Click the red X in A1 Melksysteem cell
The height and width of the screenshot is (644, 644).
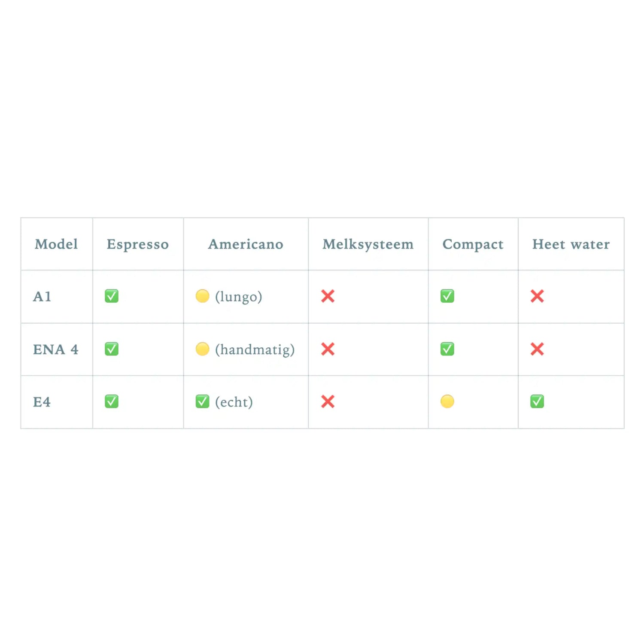coord(328,296)
